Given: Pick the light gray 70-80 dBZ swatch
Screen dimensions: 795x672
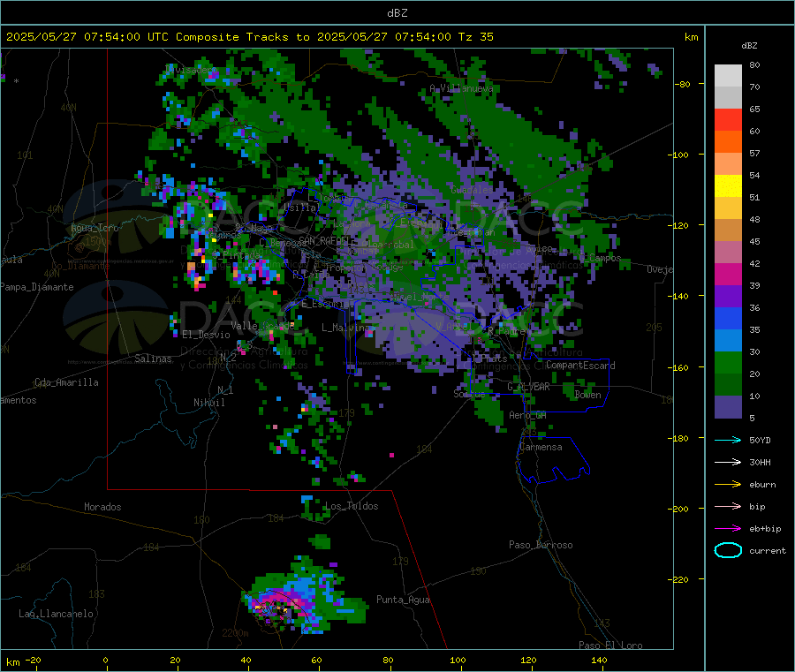Looking at the screenshot, I should point(728,76).
